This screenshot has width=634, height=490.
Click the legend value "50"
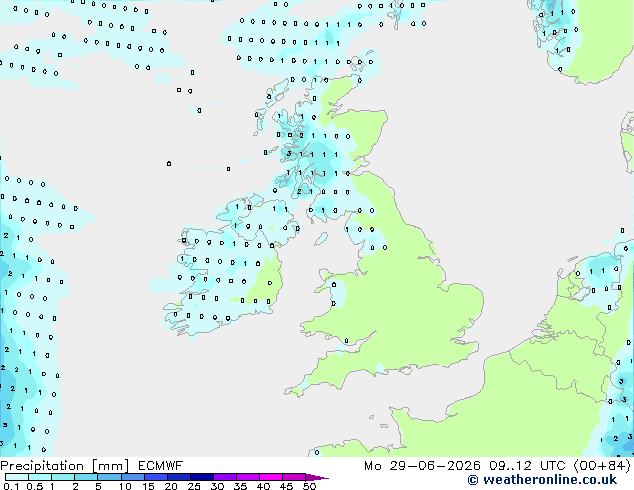(309, 486)
